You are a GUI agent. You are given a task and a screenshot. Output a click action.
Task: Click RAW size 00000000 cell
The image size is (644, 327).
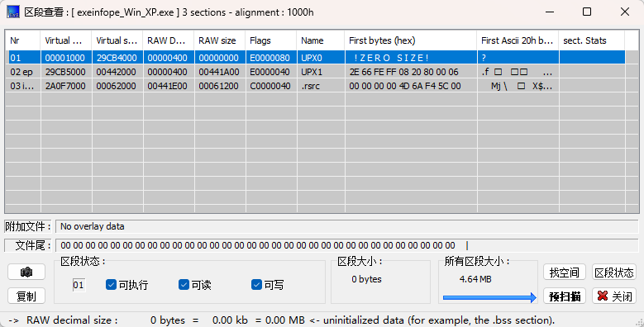(220, 58)
